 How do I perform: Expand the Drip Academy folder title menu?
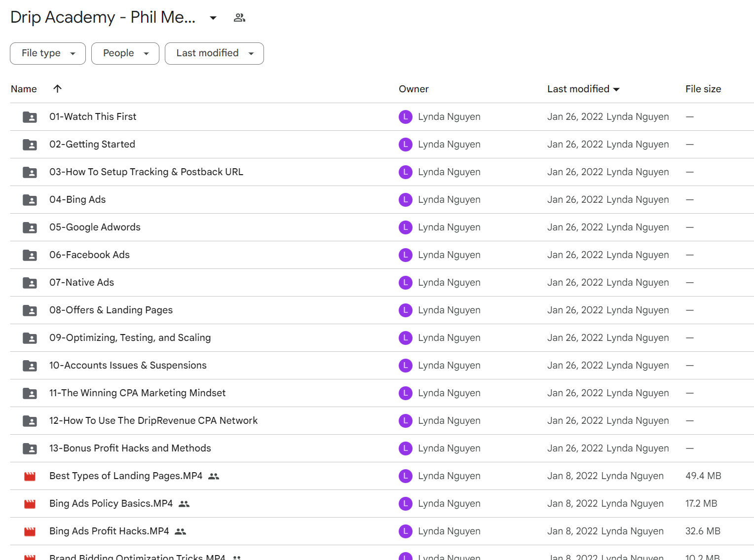pyautogui.click(x=213, y=18)
